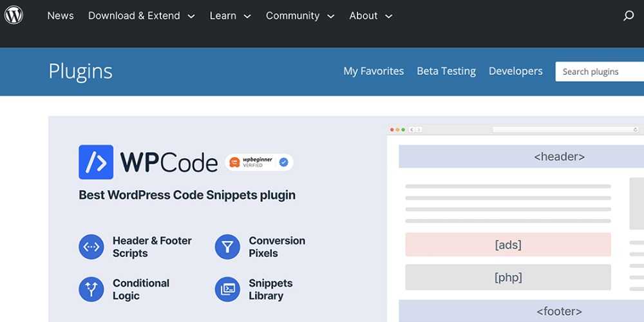
Task: Open the Learn menu label
Action: coord(223,15)
